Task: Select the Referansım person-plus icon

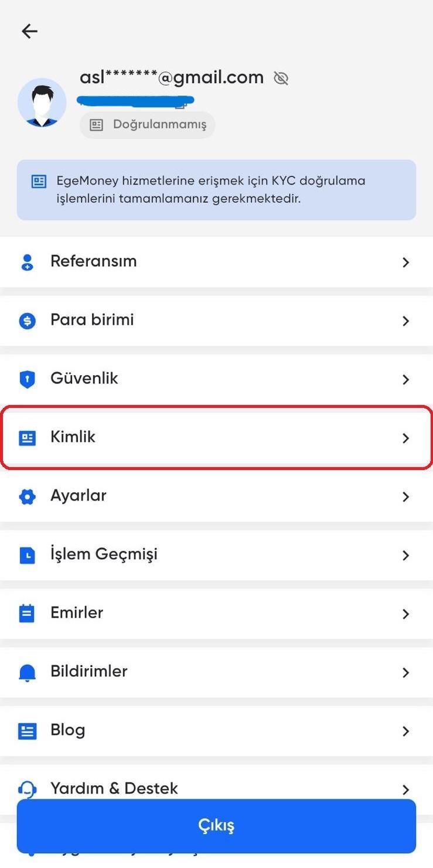Action: 27,262
